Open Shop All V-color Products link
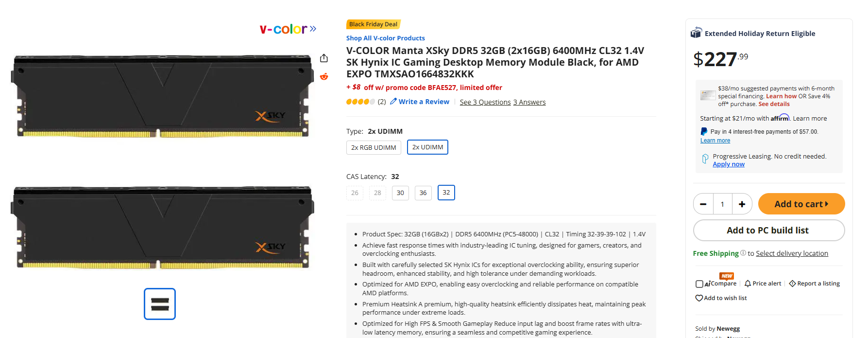868x338 pixels. [x=385, y=38]
